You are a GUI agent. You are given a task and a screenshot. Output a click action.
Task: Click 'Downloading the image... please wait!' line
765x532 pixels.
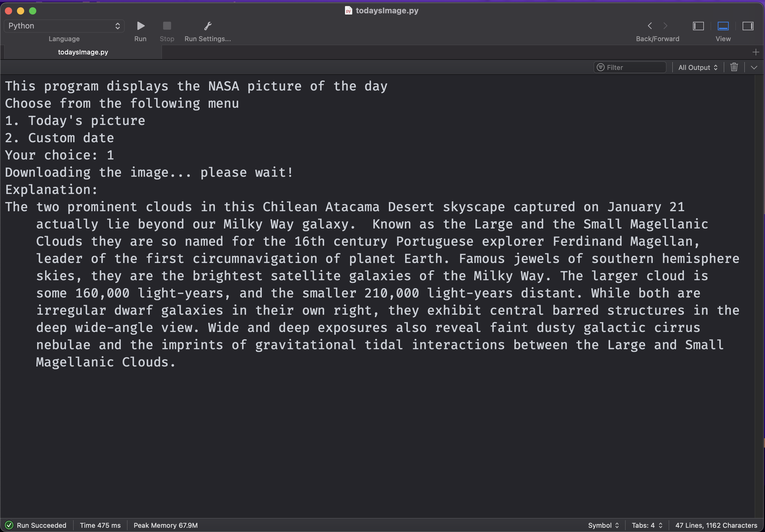pos(149,172)
